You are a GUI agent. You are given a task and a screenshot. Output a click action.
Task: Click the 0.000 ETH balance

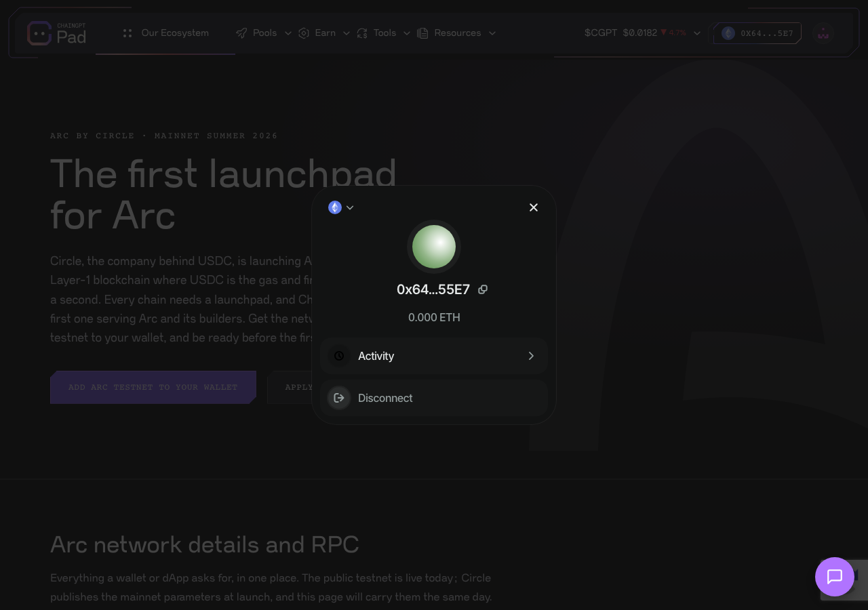pos(434,317)
